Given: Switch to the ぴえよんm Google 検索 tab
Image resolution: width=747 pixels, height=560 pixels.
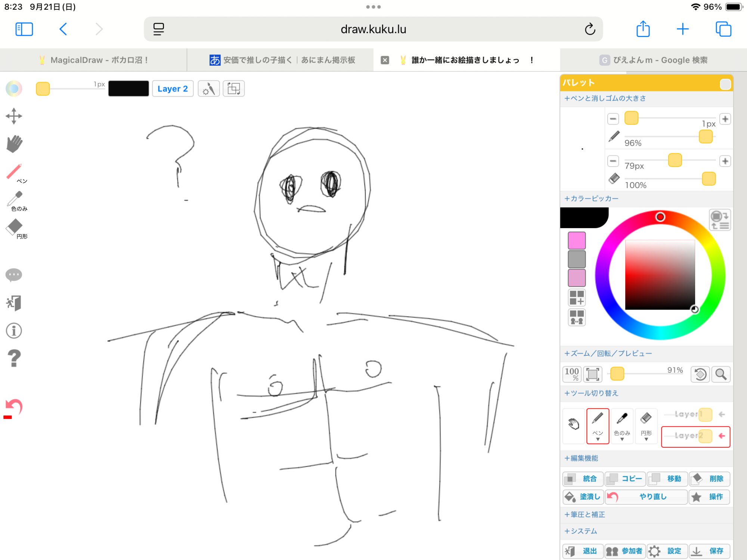Looking at the screenshot, I should pyautogui.click(x=654, y=60).
